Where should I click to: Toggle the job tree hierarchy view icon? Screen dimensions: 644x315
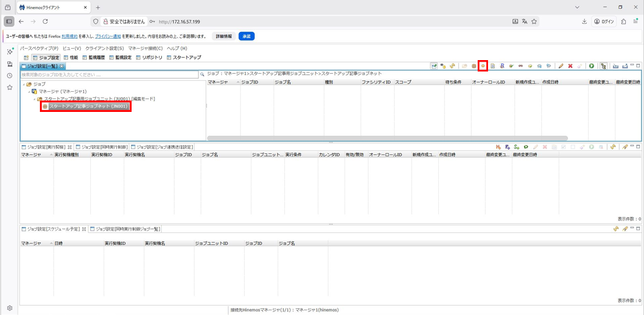[604, 66]
